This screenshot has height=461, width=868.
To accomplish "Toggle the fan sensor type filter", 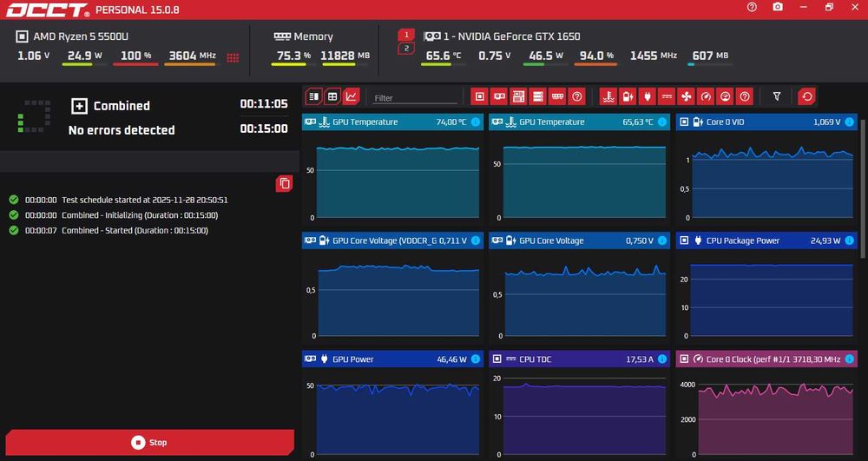I will point(687,97).
